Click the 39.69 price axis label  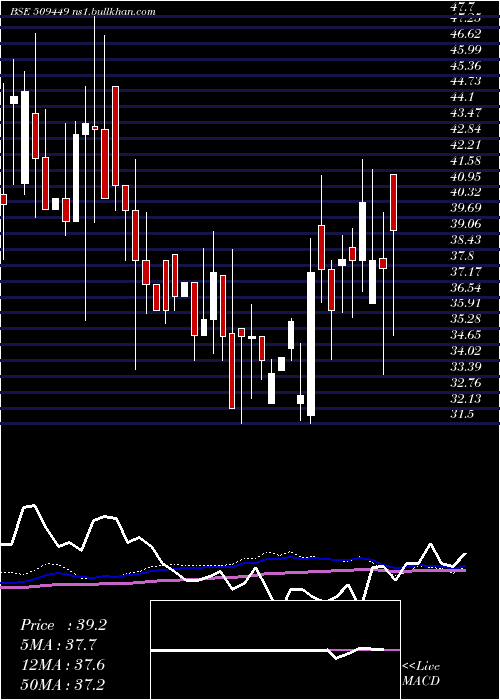[x=466, y=208]
